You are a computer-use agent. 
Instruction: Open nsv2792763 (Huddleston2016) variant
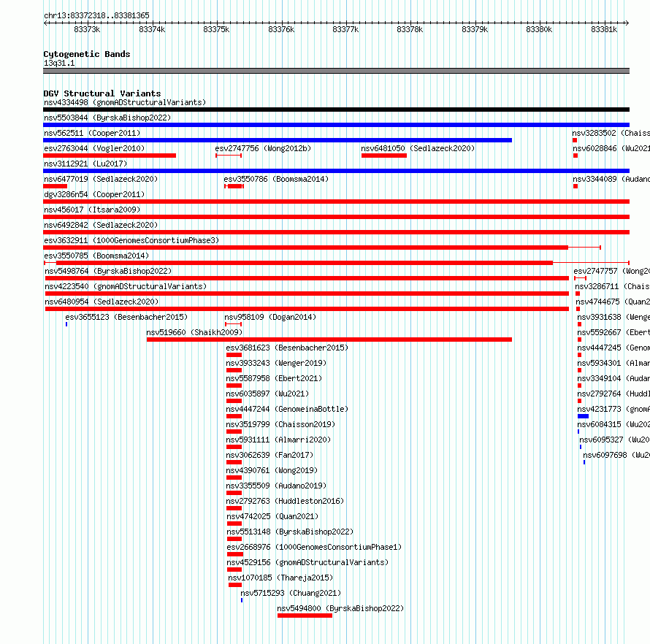coord(286,501)
